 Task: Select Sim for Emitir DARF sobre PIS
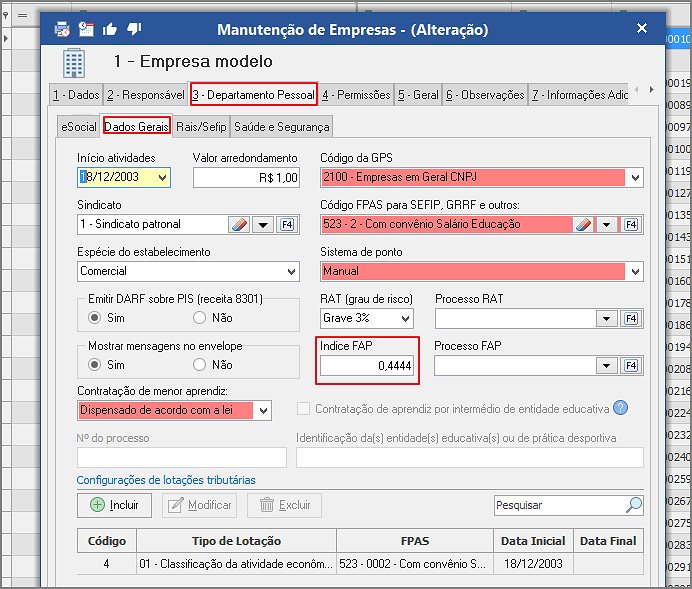pyautogui.click(x=96, y=318)
